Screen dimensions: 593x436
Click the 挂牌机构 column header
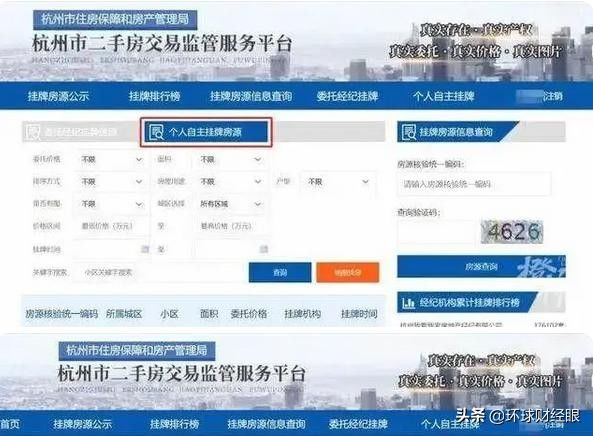(x=303, y=313)
